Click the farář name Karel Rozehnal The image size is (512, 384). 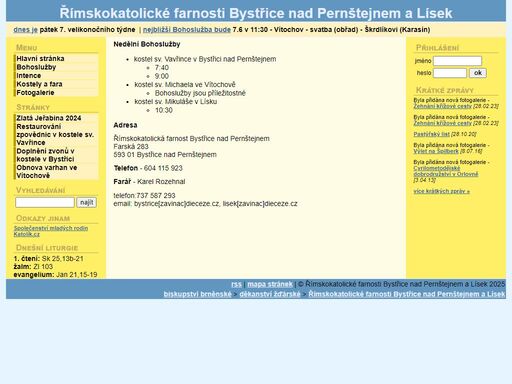tap(161, 182)
